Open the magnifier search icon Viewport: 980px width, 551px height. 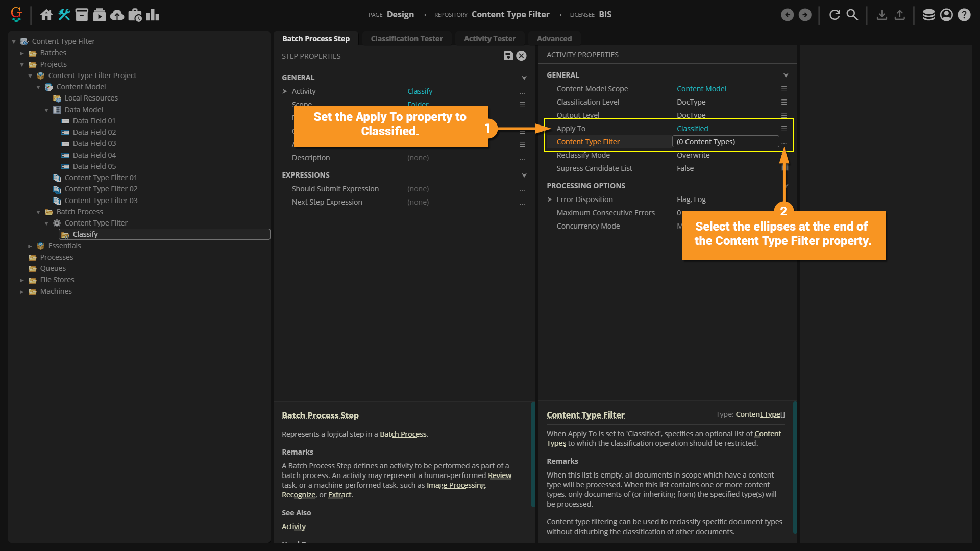pos(852,15)
